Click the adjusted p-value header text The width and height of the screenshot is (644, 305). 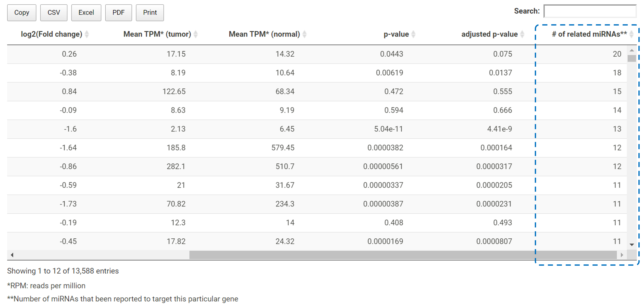point(490,34)
